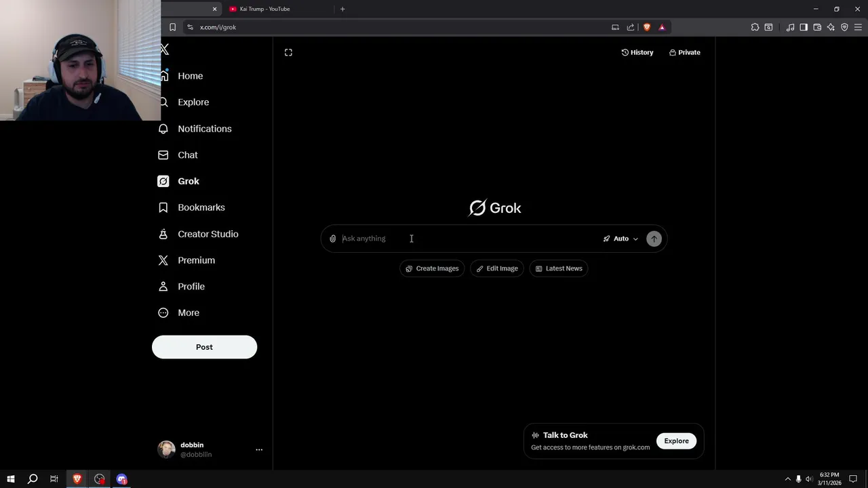The image size is (868, 488).
Task: Click Discord taskbar icon
Action: (x=122, y=479)
